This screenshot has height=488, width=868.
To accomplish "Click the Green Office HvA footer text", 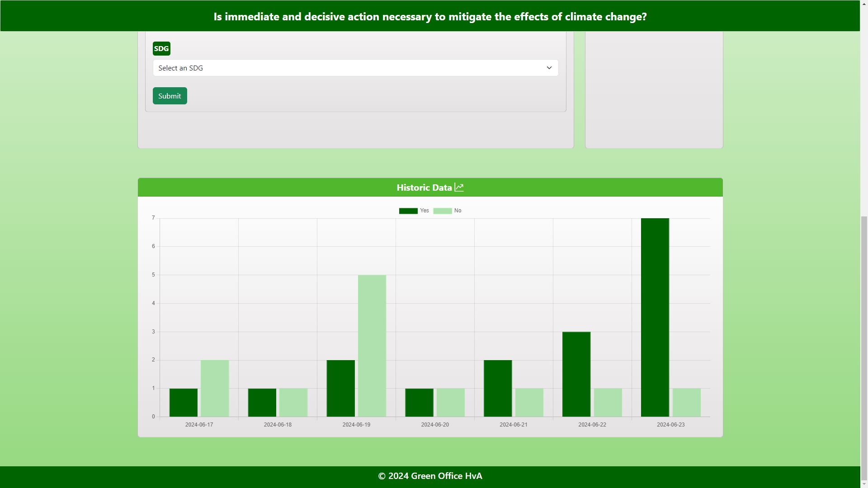I will [x=430, y=476].
